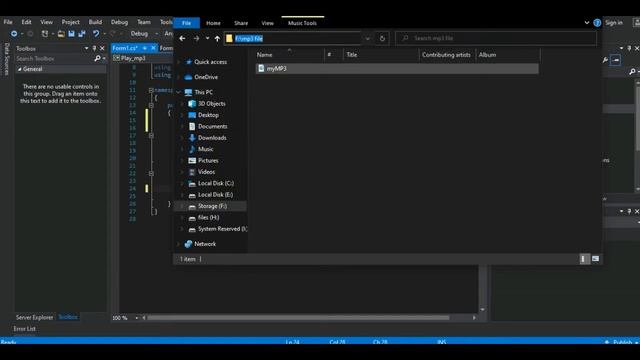This screenshot has width=640, height=360.
Task: Click the Property Pages icon beside wrench
Action: coord(616,60)
